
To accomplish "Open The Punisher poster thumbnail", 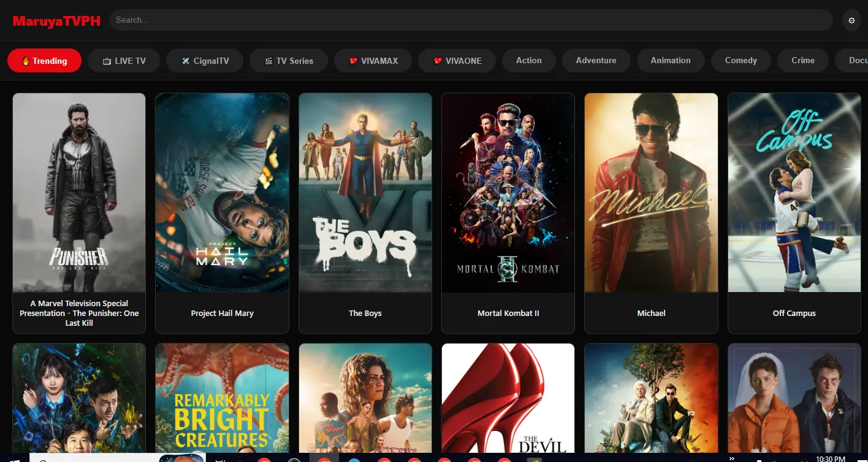I will click(79, 193).
